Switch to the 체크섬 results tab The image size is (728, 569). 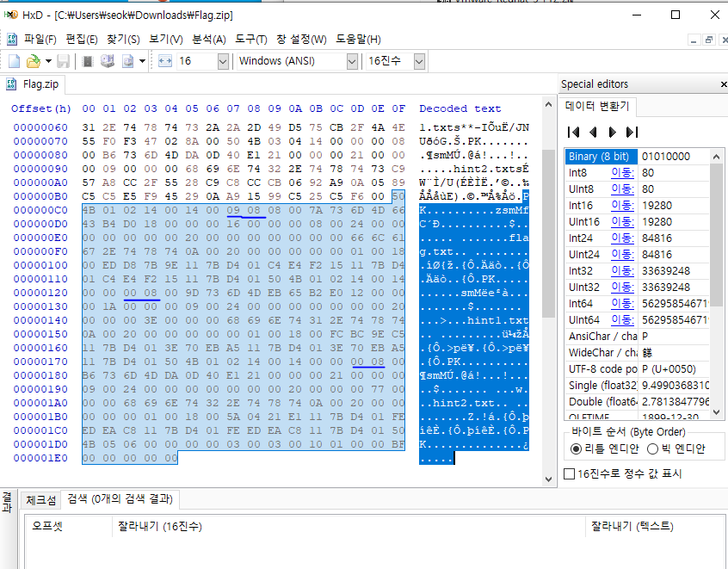[40, 500]
